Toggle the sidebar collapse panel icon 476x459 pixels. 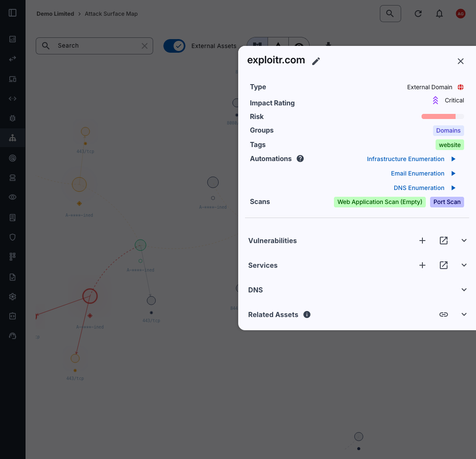coord(12,13)
